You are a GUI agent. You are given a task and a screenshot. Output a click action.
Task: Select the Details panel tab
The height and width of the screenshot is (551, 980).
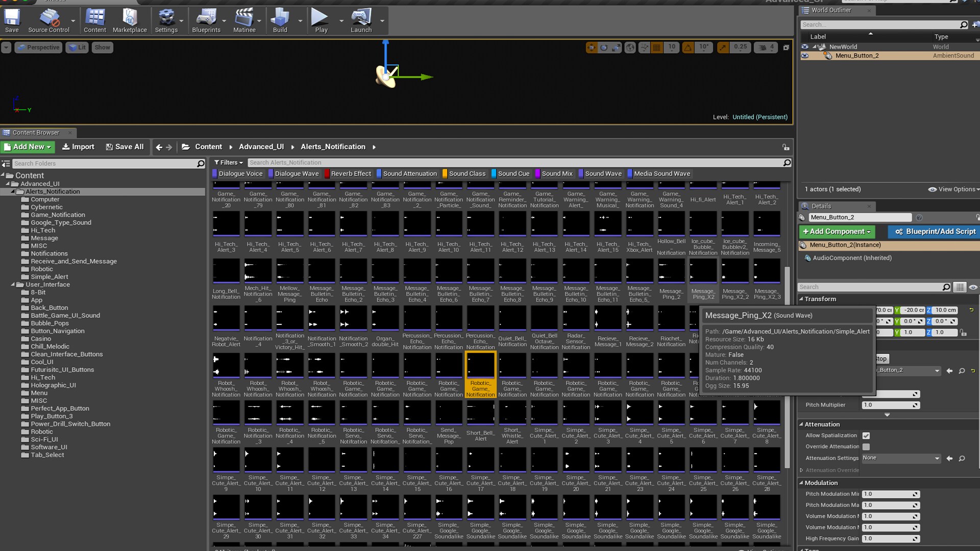[x=821, y=206]
